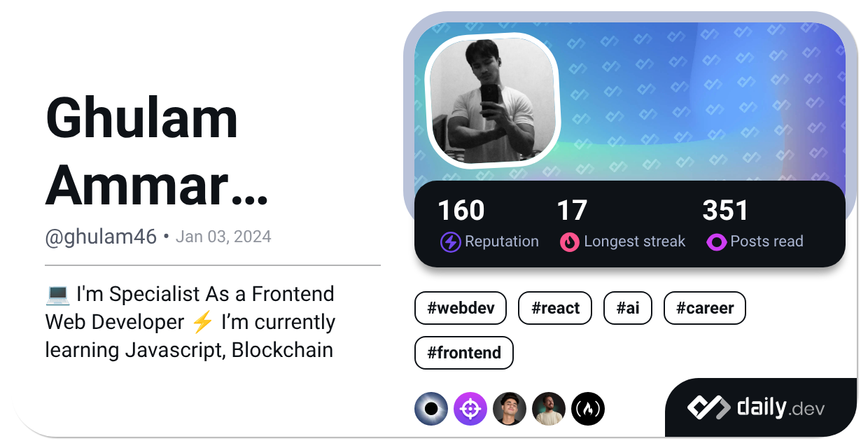
Task: Click the 351 posts read count
Action: (725, 211)
